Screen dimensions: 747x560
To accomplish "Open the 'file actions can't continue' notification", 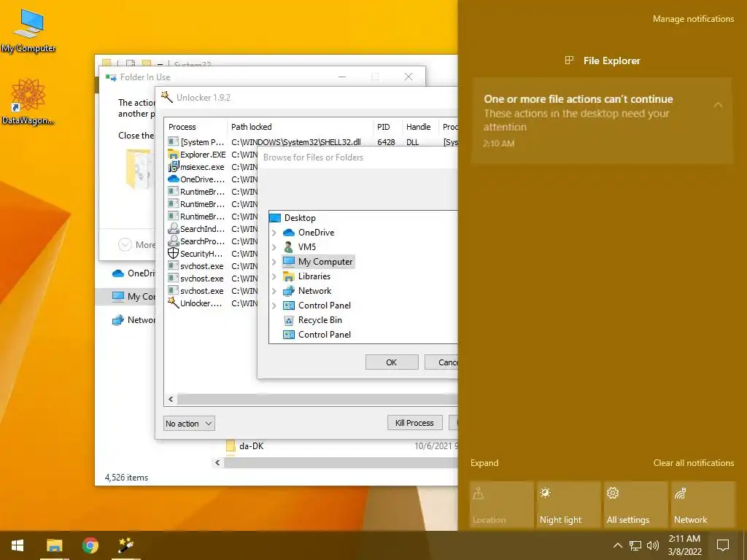I will 601,121.
